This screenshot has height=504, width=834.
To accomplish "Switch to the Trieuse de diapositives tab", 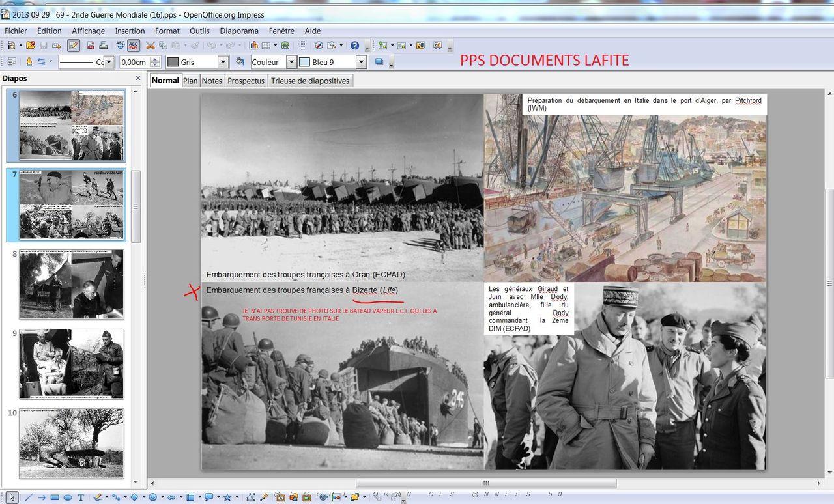I will (x=310, y=81).
